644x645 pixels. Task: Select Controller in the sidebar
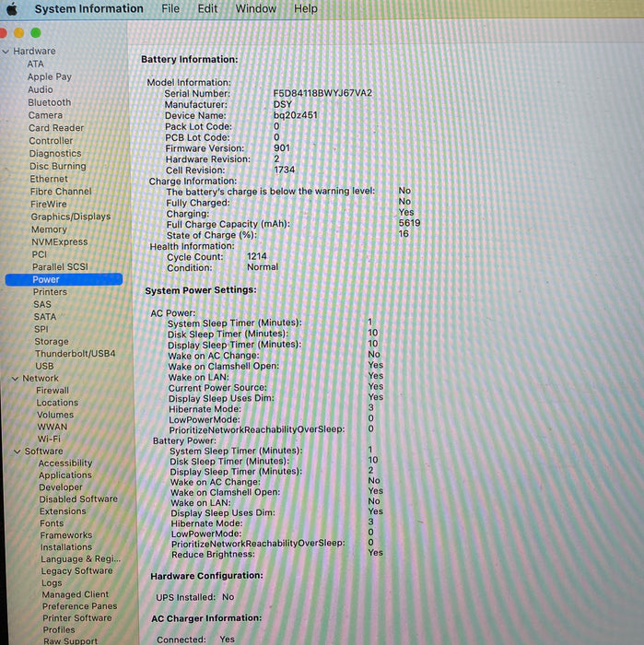click(x=51, y=141)
